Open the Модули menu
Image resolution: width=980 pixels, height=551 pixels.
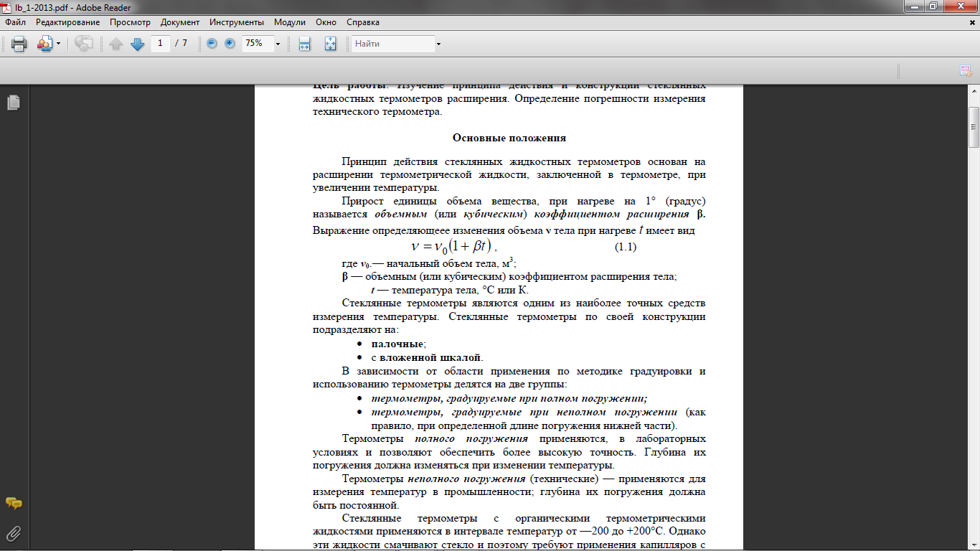289,22
